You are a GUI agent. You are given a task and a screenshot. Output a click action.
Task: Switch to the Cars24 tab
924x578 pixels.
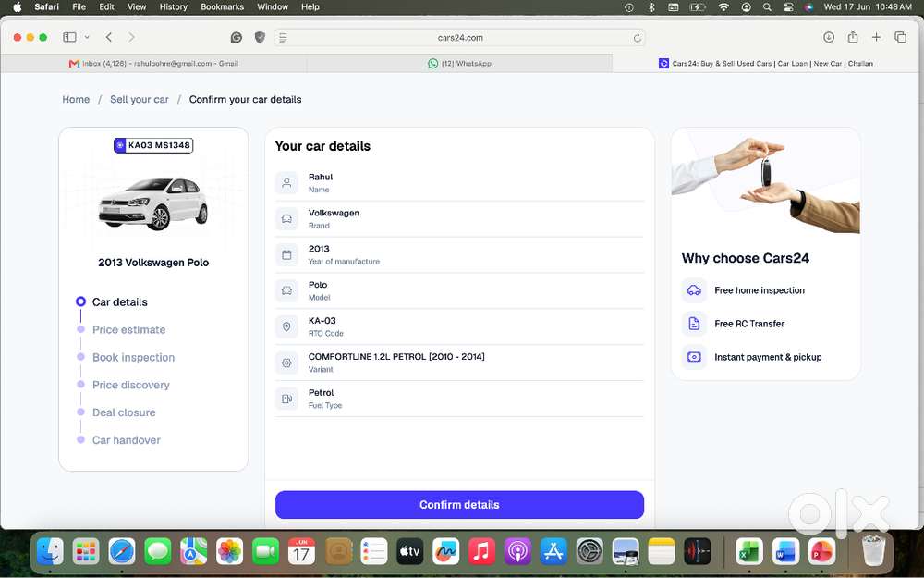765,63
